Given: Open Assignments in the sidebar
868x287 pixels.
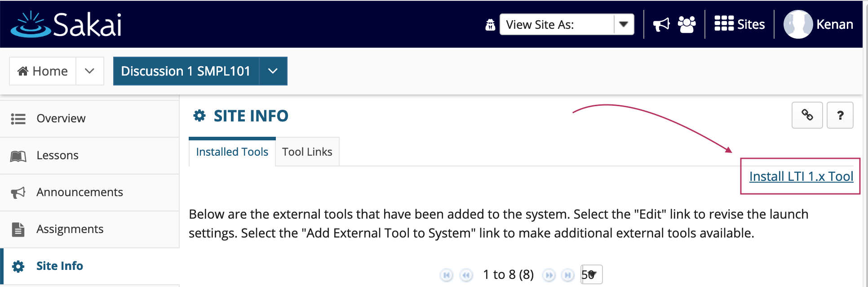Looking at the screenshot, I should click(x=90, y=229).
